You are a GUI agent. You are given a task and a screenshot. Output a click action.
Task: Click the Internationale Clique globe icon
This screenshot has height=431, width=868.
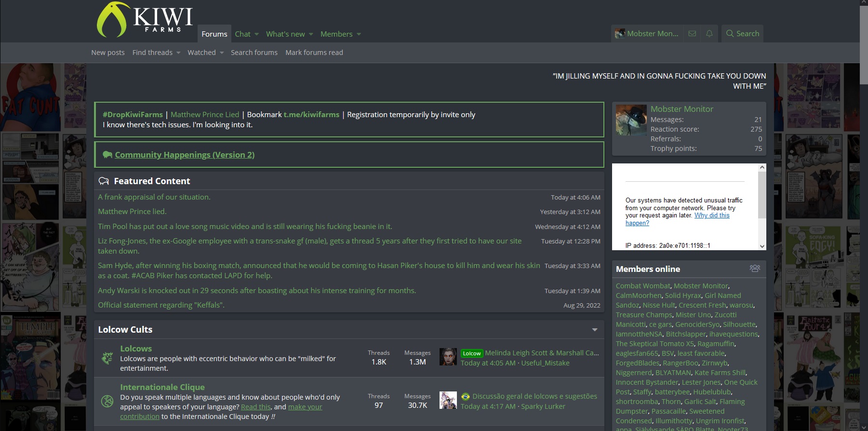107,401
